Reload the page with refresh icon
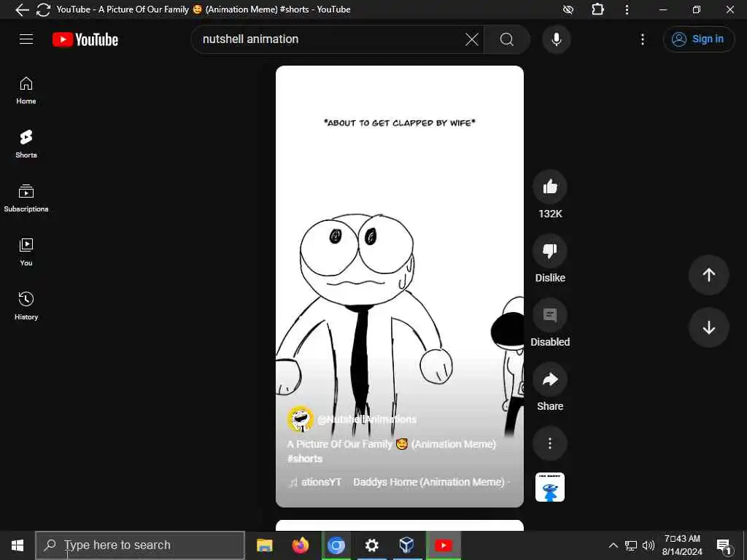 pyautogui.click(x=43, y=9)
